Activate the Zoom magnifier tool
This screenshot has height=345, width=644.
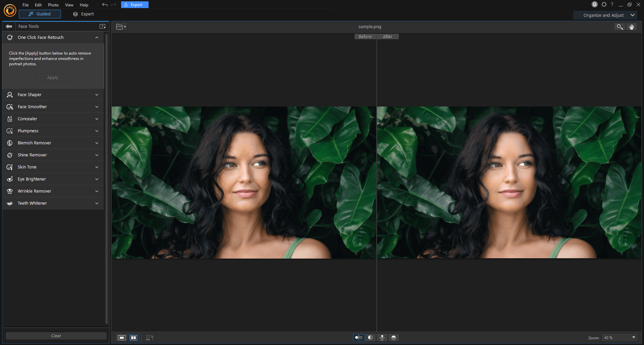point(619,27)
